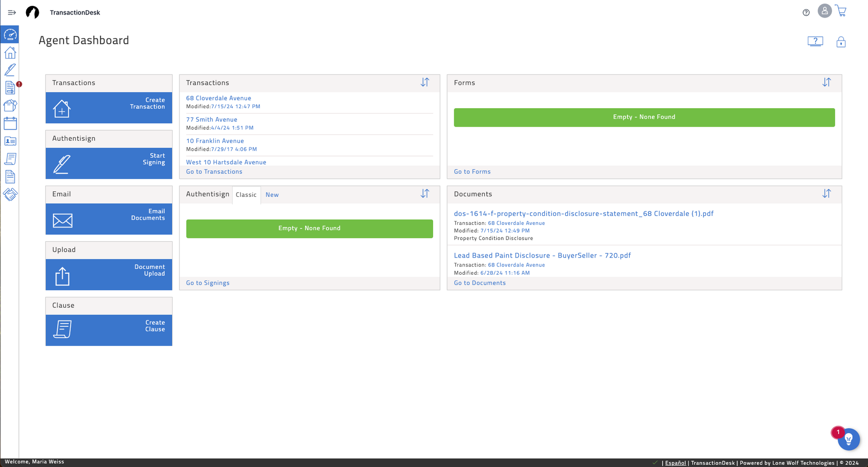Image resolution: width=868 pixels, height=467 pixels.
Task: Open the mailbox sidebar icon
Action: (x=10, y=105)
